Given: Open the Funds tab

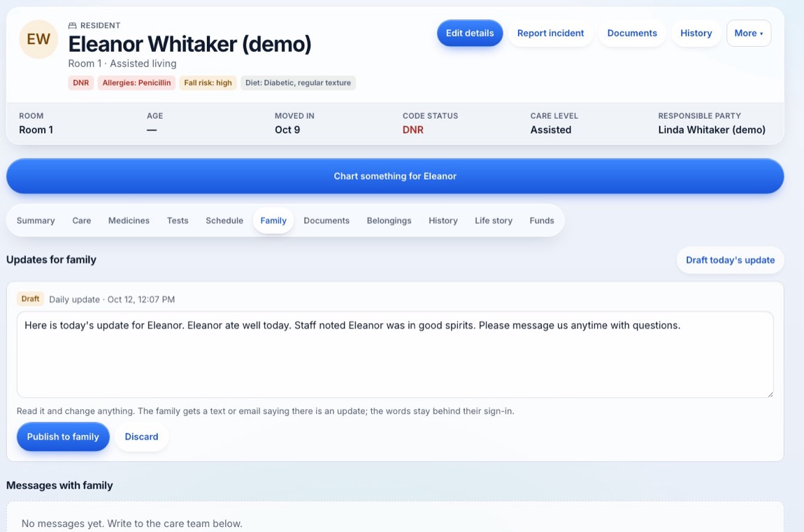Looking at the screenshot, I should tap(541, 220).
